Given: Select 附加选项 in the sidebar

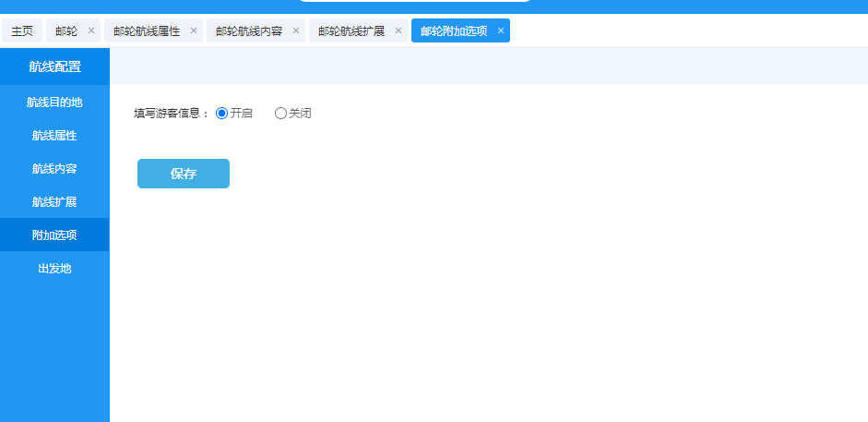Looking at the screenshot, I should click(x=54, y=235).
